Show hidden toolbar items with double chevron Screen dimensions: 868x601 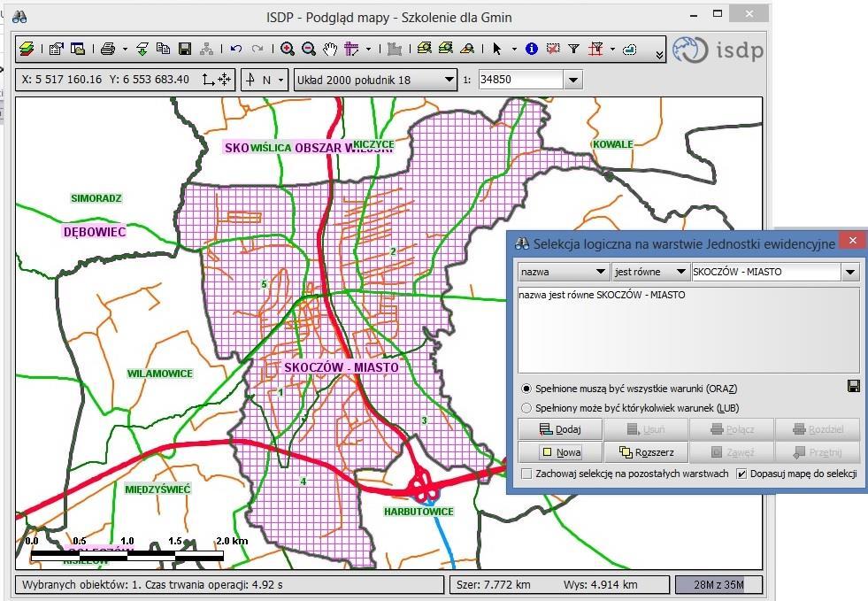click(659, 54)
